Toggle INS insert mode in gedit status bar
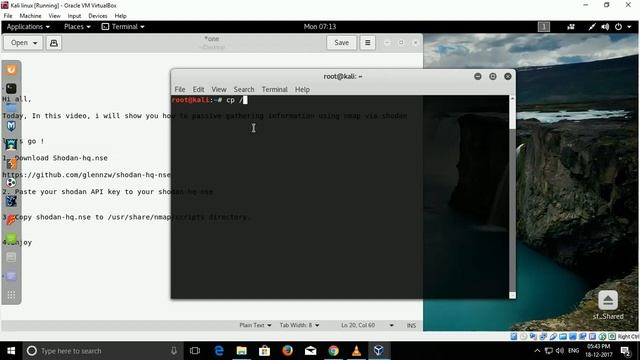 coord(411,325)
